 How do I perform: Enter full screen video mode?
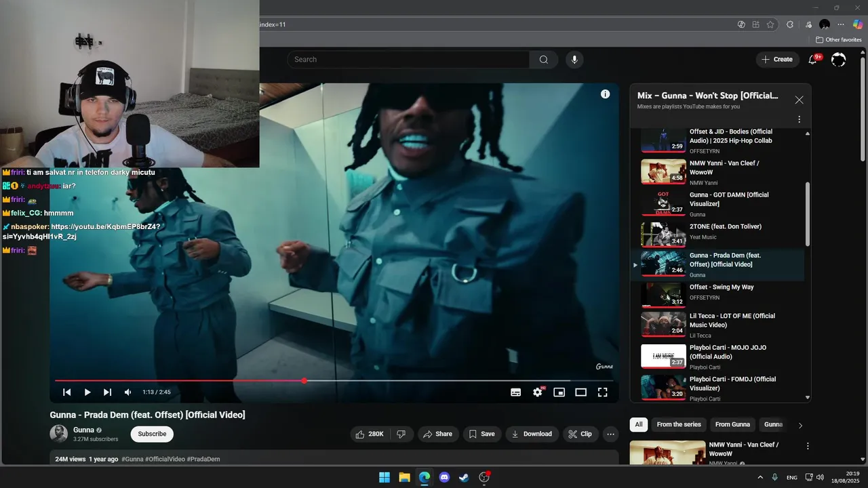pos(602,392)
